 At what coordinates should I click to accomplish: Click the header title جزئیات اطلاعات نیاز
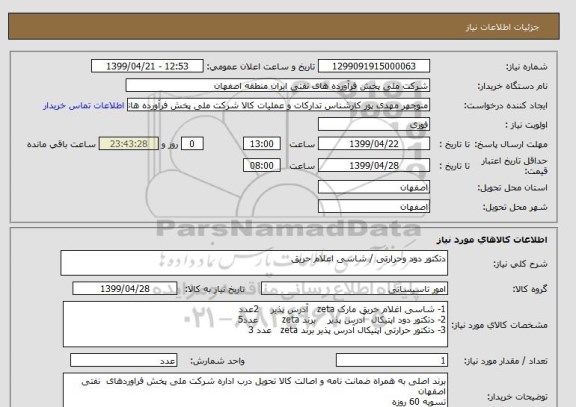pyautogui.click(x=503, y=27)
